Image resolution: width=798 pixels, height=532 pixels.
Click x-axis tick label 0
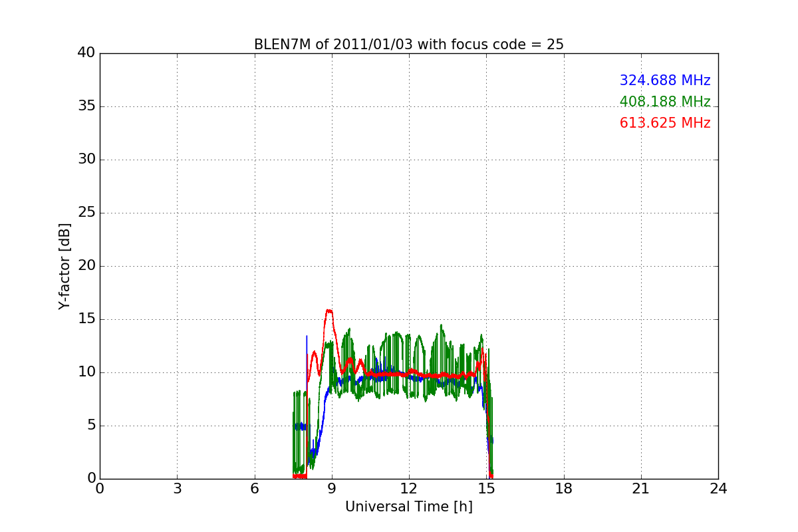pyautogui.click(x=100, y=489)
